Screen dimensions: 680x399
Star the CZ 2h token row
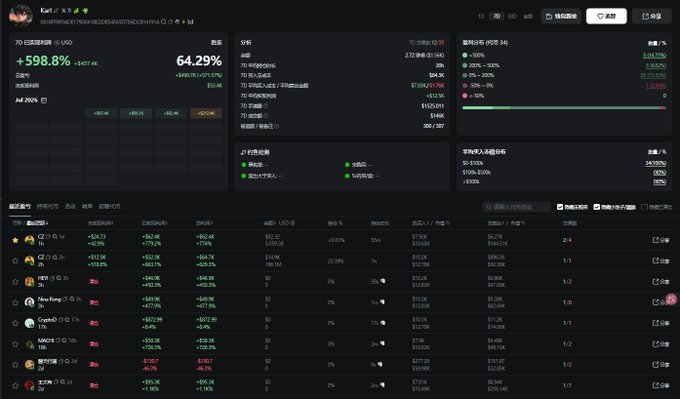click(x=15, y=261)
